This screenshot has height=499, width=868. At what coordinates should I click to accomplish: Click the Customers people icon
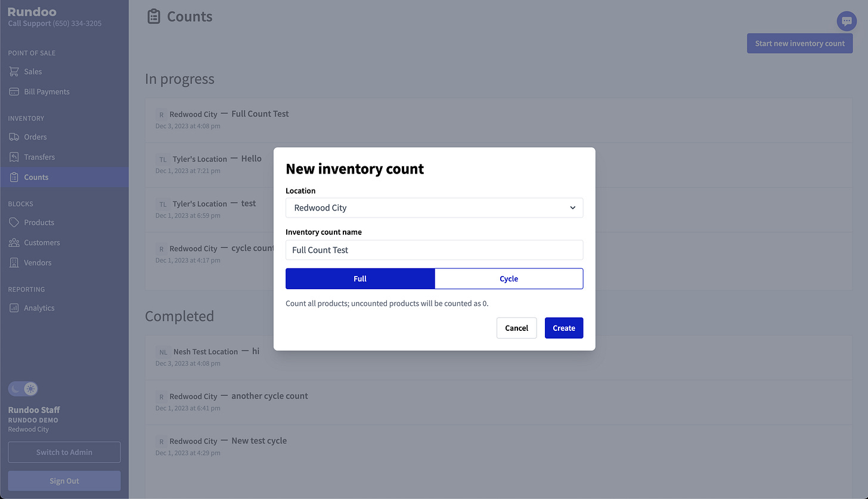click(x=14, y=243)
